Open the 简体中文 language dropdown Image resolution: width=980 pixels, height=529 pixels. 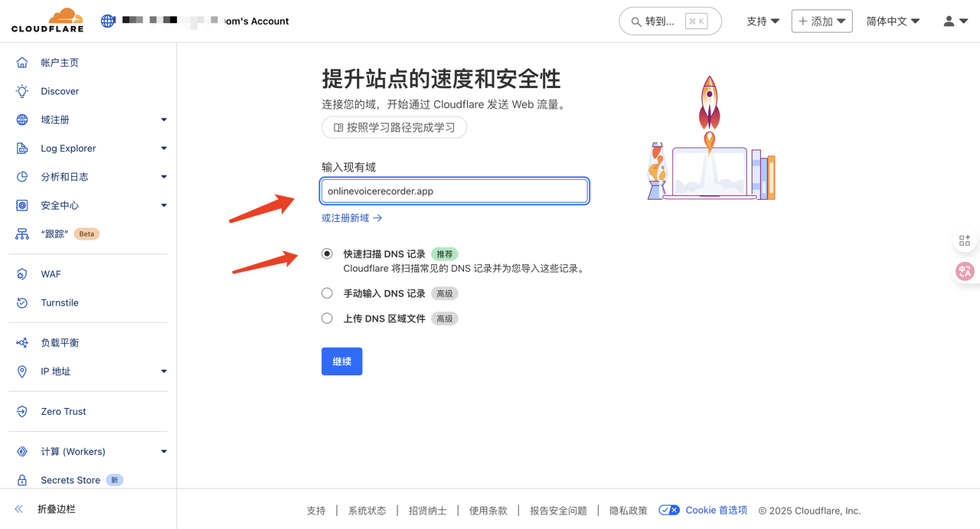[x=893, y=21]
